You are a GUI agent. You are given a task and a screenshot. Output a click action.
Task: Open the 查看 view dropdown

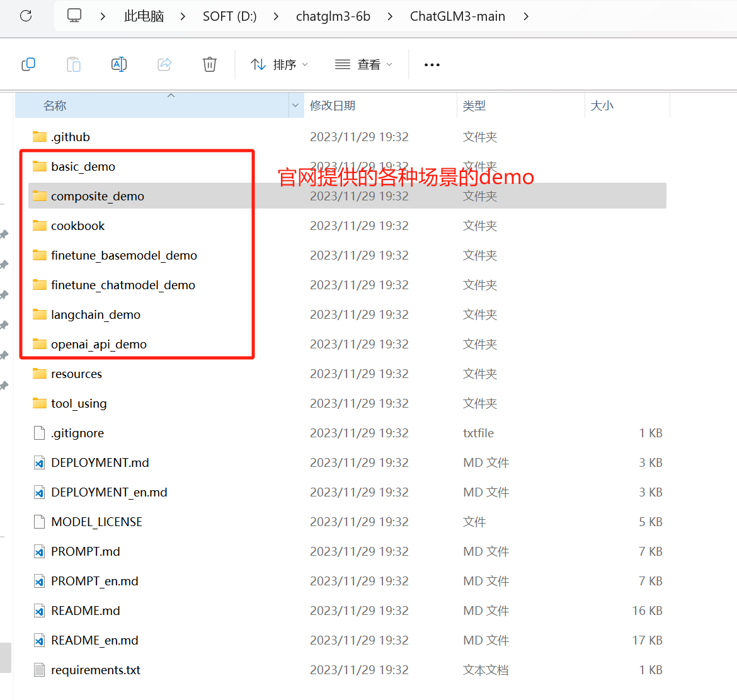point(364,64)
